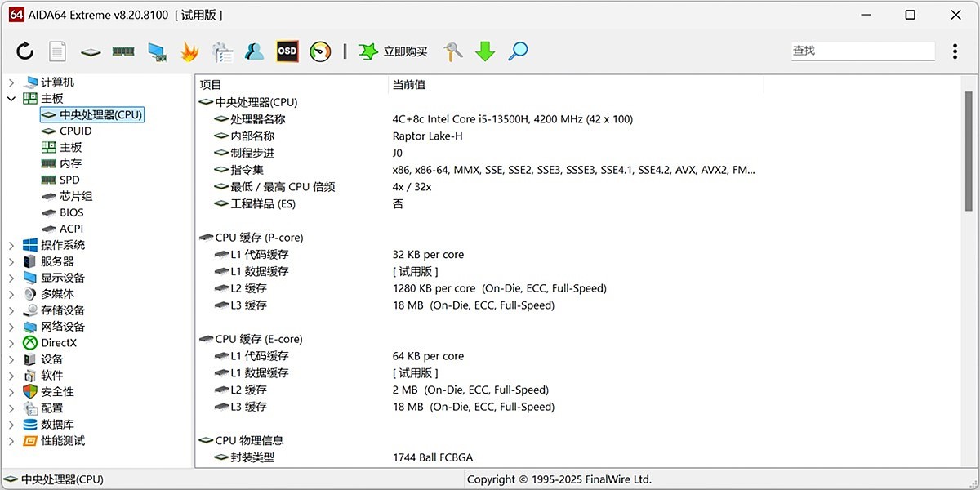Collapse the 主板 tree node
The image size is (980, 490).
coord(11,98)
